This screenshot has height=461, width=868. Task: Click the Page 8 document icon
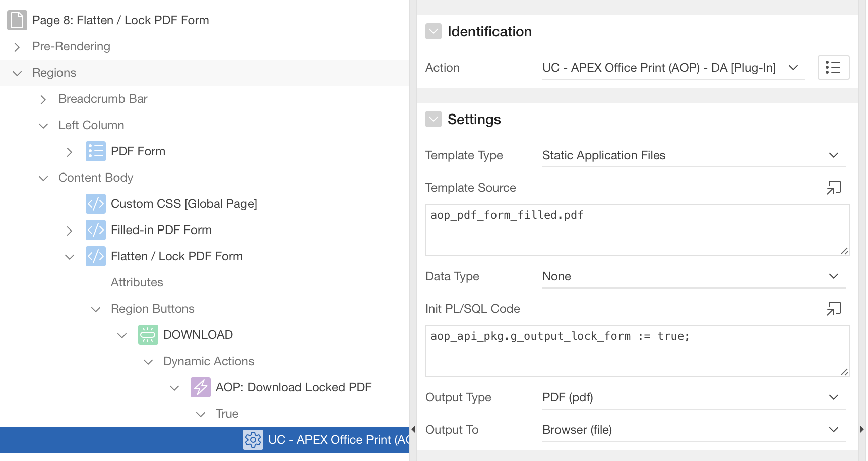tap(17, 20)
